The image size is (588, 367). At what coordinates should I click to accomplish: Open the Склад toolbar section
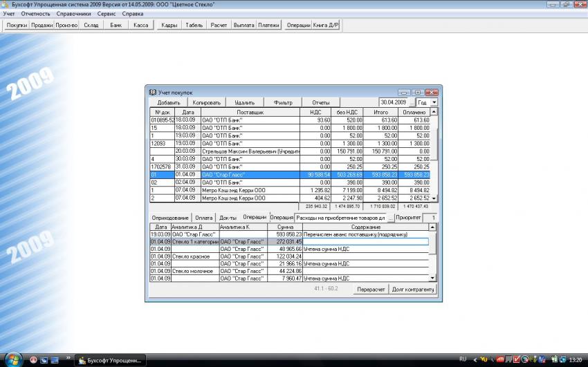91,25
